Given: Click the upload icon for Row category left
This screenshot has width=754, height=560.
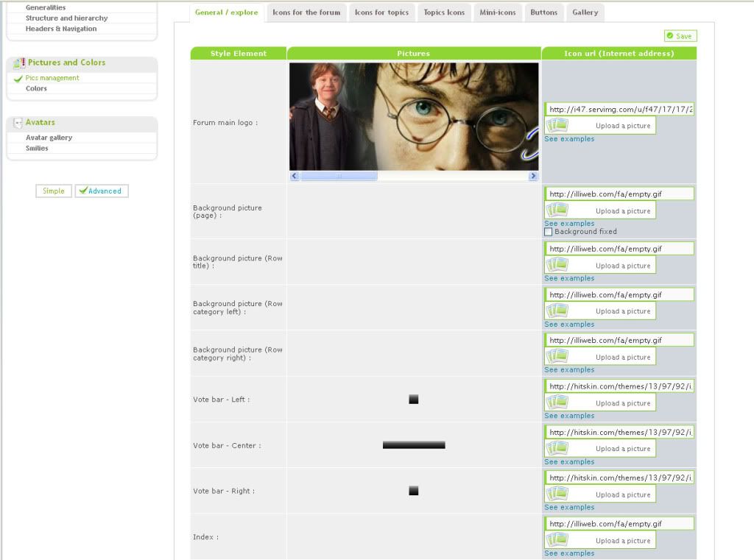Looking at the screenshot, I should click(557, 311).
